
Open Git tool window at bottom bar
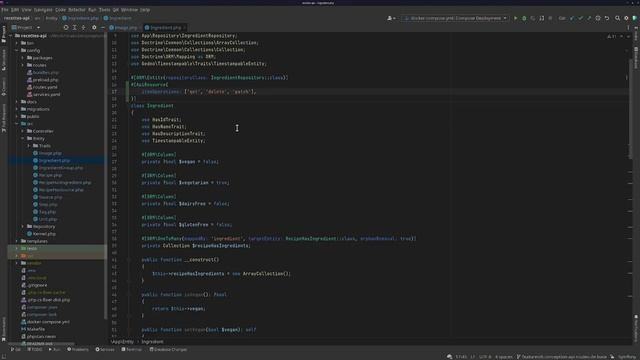click(16, 349)
